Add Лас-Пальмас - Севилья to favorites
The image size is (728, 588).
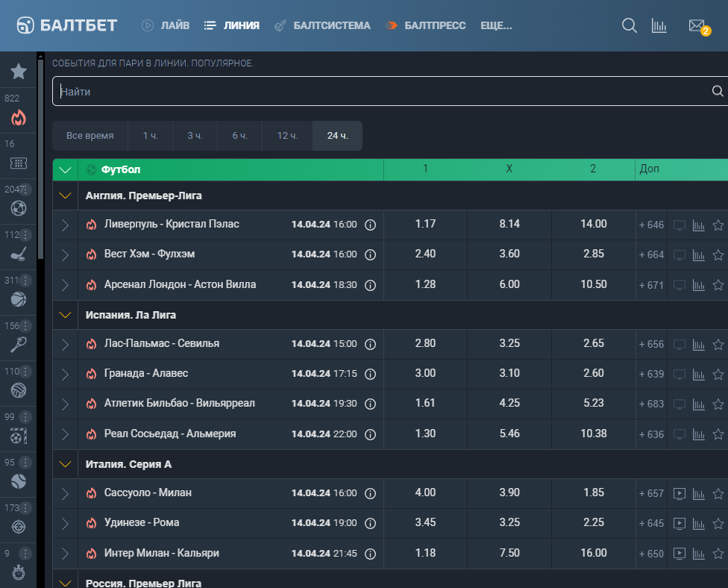(x=718, y=345)
